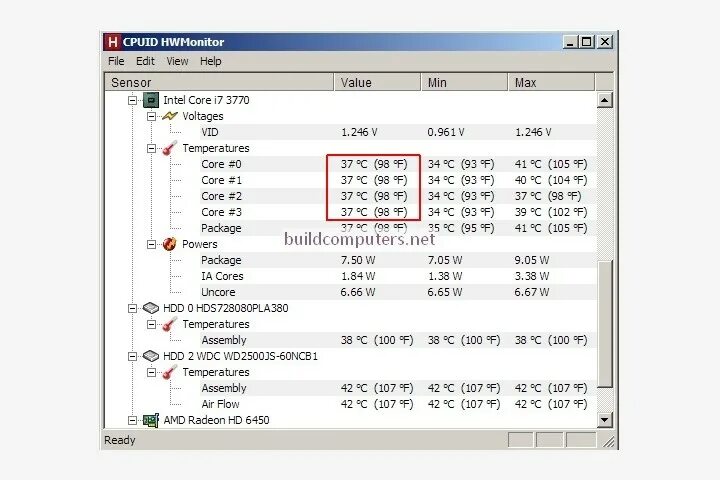Click Uncore value 6.66 W
The width and height of the screenshot is (720, 480).
[358, 292]
